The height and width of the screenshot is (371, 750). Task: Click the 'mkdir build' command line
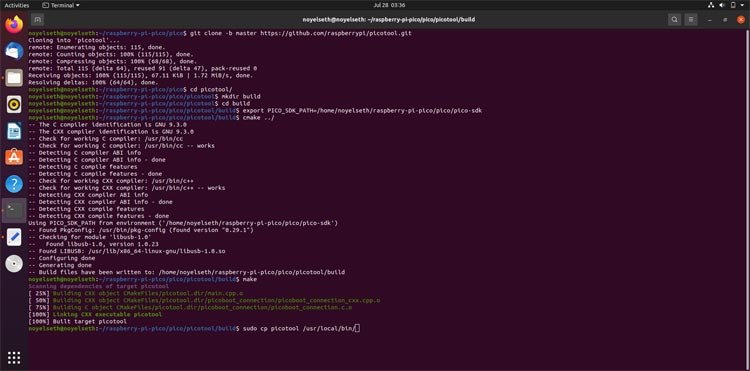[144, 96]
